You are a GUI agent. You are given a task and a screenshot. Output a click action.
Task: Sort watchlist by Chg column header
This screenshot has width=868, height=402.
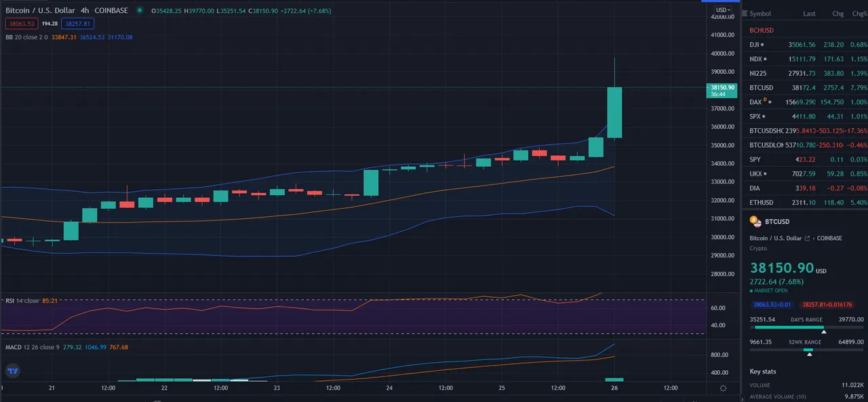click(838, 14)
